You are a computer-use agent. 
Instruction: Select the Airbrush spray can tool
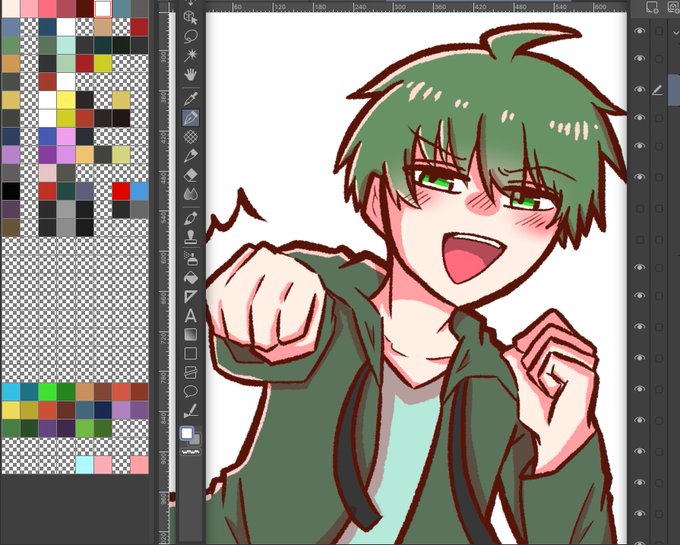pyautogui.click(x=190, y=258)
